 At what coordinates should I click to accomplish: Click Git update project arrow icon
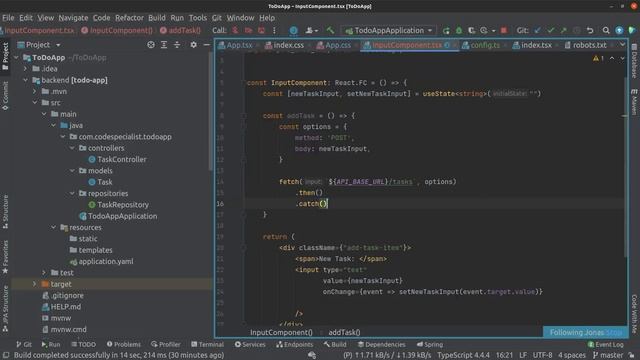click(538, 30)
